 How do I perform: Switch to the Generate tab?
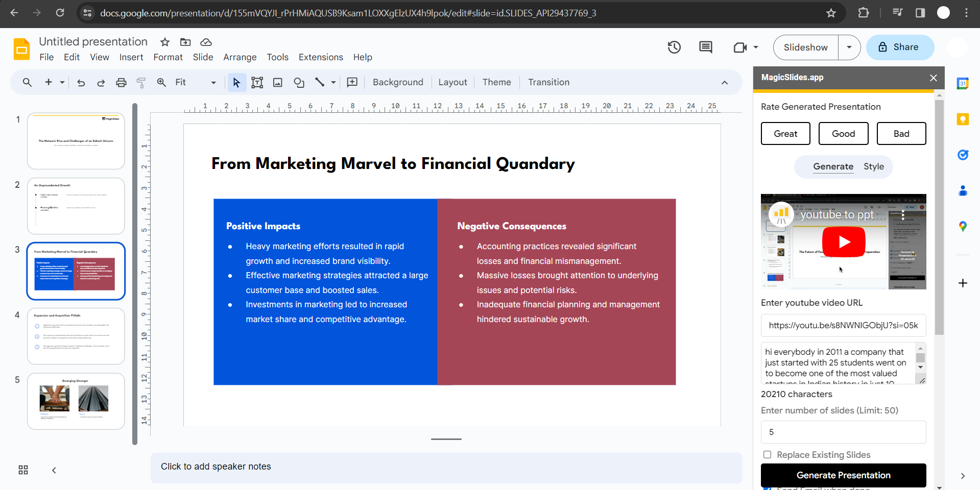tap(833, 167)
